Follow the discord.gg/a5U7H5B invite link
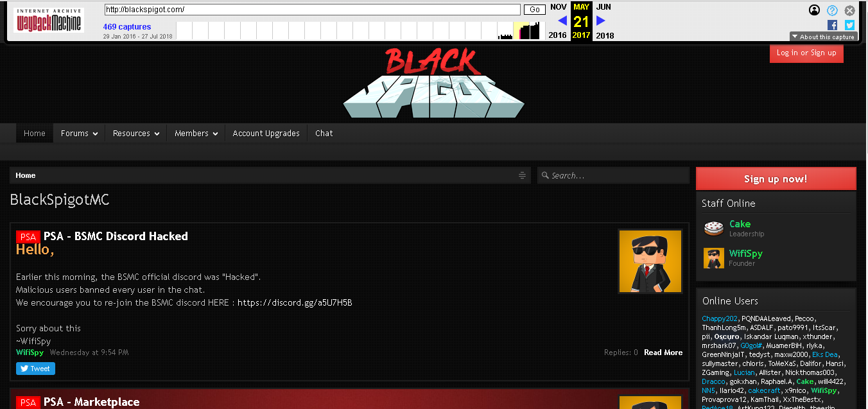Viewport: 868px width, 409px height. (295, 302)
